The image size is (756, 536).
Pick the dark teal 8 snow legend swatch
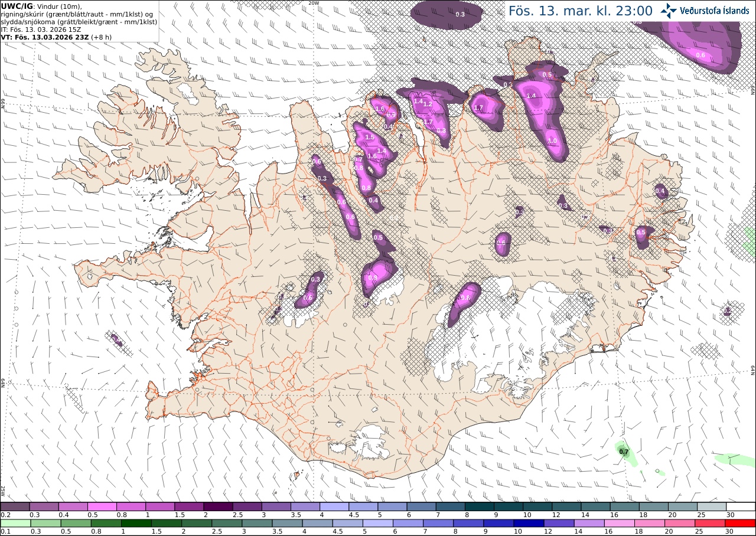point(480,506)
